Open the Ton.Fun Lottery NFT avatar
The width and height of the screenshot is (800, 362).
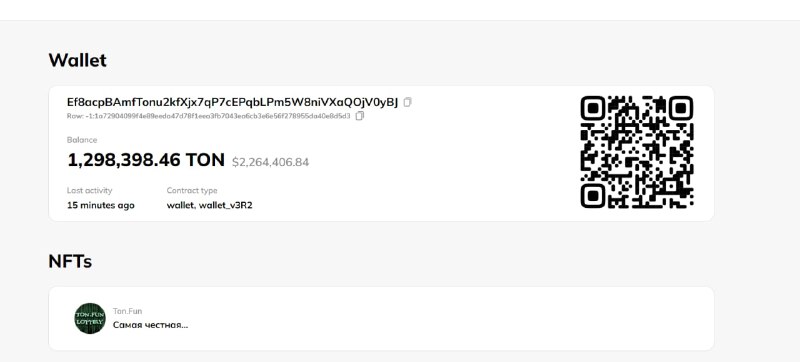90,318
